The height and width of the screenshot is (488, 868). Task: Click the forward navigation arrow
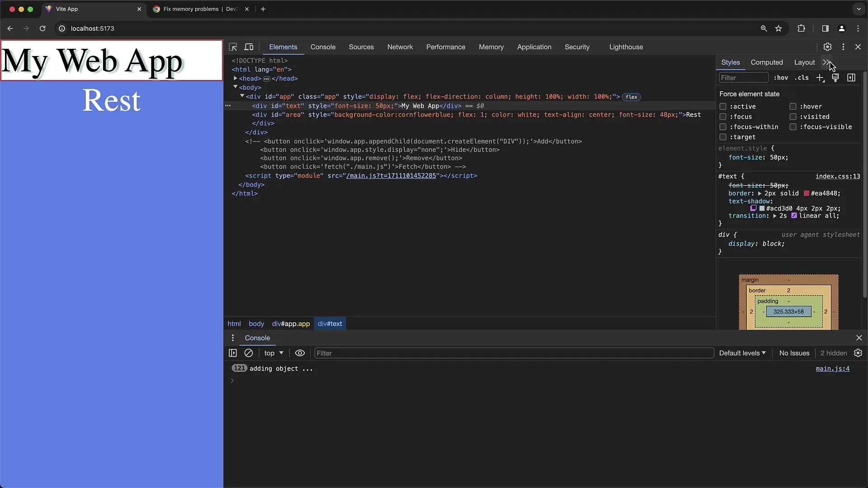tap(26, 28)
